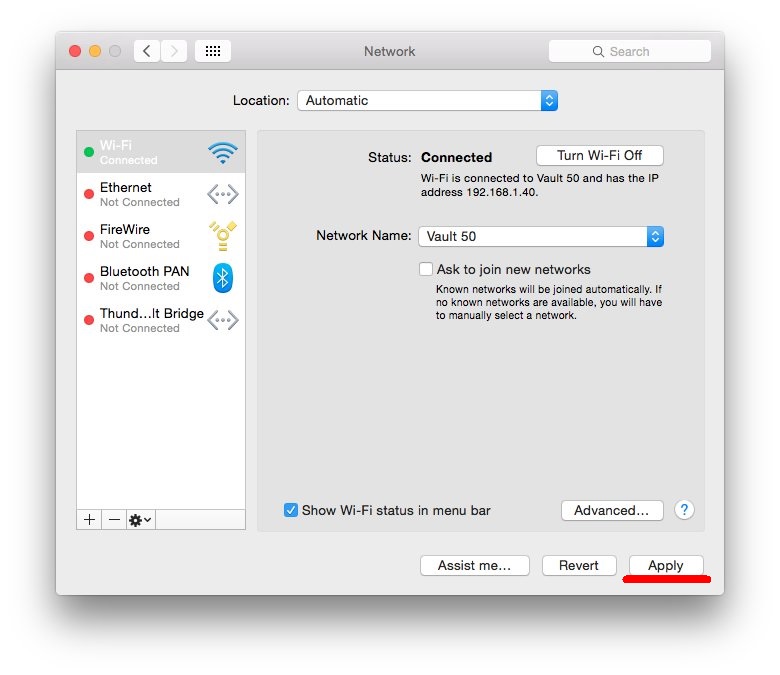Click the red status dot beside FireWire

pyautogui.click(x=89, y=236)
